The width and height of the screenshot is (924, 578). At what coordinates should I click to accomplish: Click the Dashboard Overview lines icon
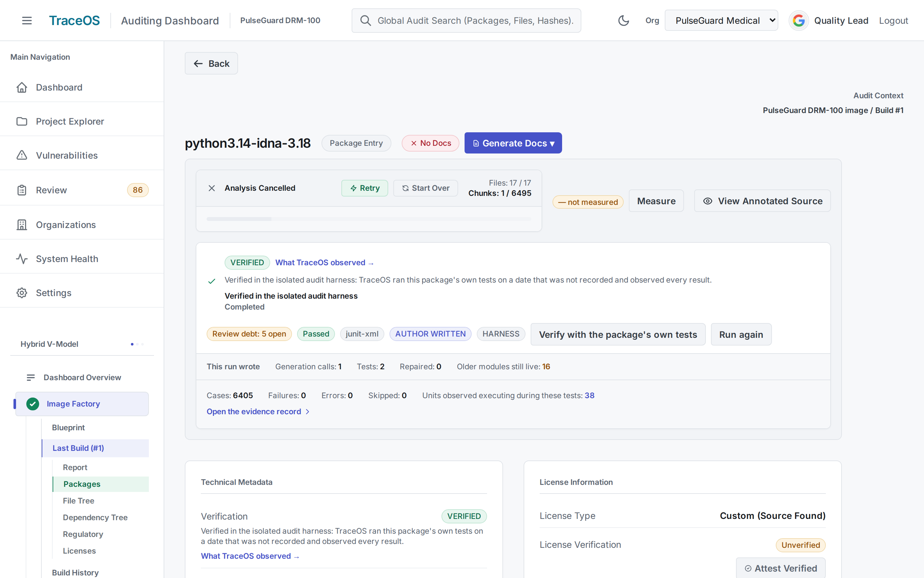30,378
